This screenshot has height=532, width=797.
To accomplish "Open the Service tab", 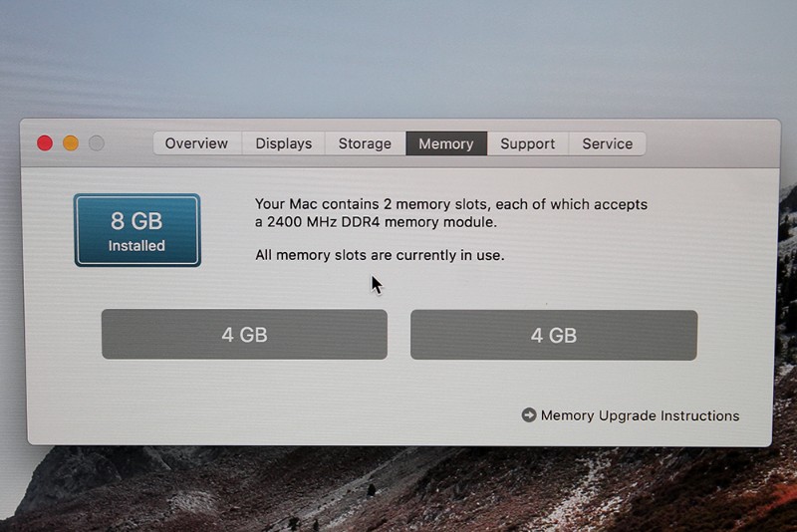I will tap(608, 143).
